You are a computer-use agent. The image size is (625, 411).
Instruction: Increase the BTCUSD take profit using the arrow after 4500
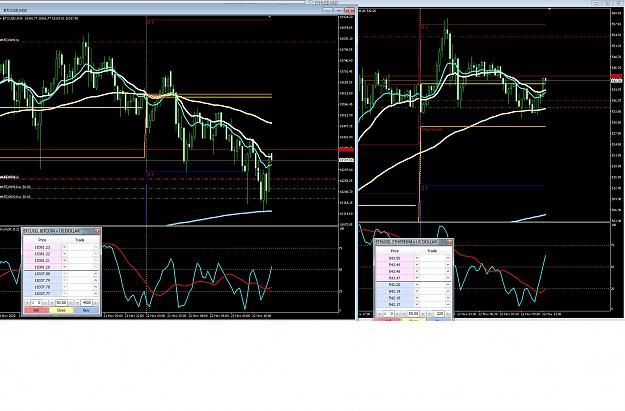coord(96,303)
